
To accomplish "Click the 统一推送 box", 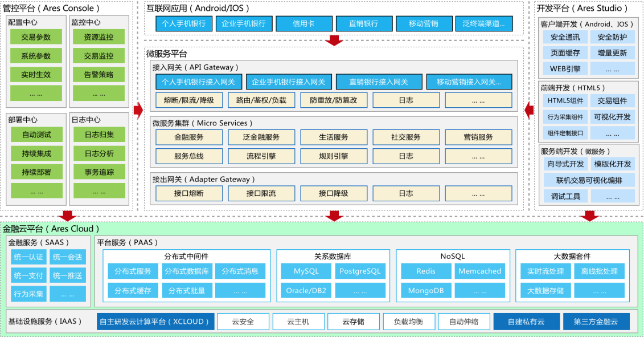I will (x=67, y=275).
